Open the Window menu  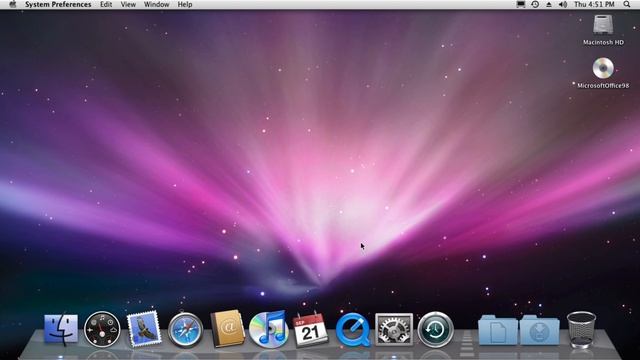point(156,4)
